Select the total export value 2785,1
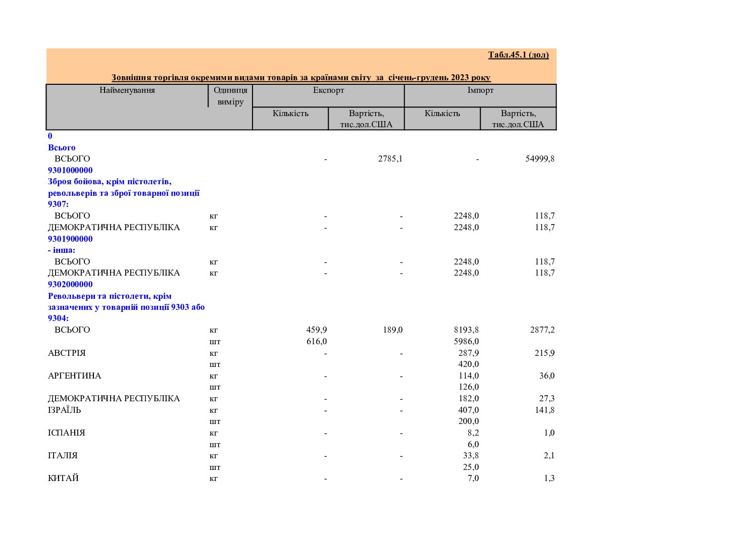Image resolution: width=756 pixels, height=534 pixels. point(390,158)
